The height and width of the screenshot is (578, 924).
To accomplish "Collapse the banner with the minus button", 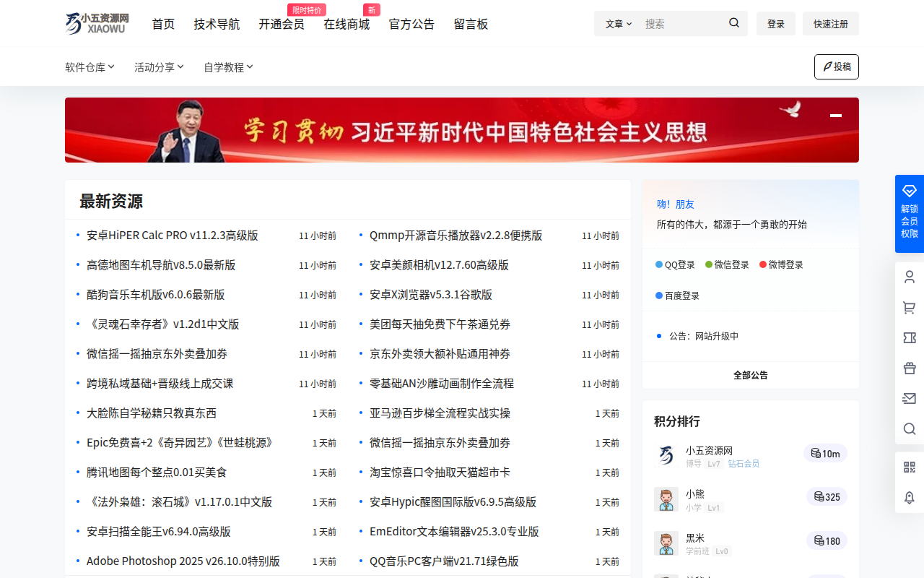I will click(836, 116).
